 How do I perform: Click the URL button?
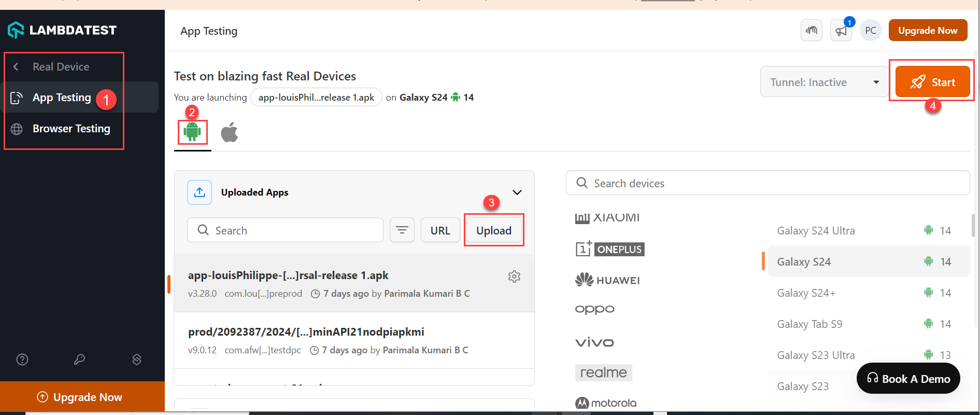click(440, 230)
